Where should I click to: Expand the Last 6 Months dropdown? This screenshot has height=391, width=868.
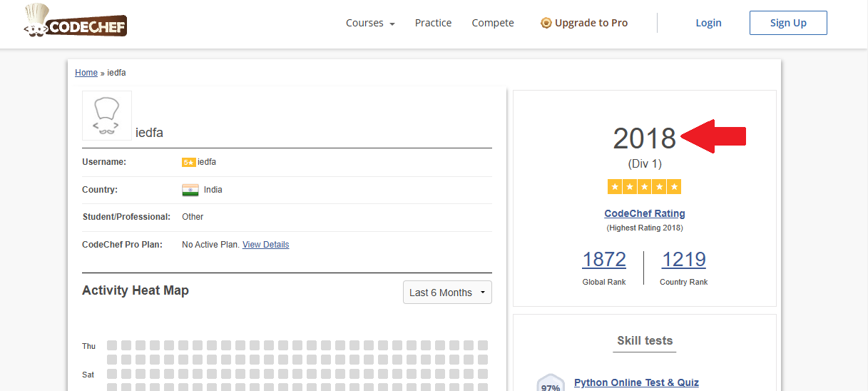(x=447, y=293)
